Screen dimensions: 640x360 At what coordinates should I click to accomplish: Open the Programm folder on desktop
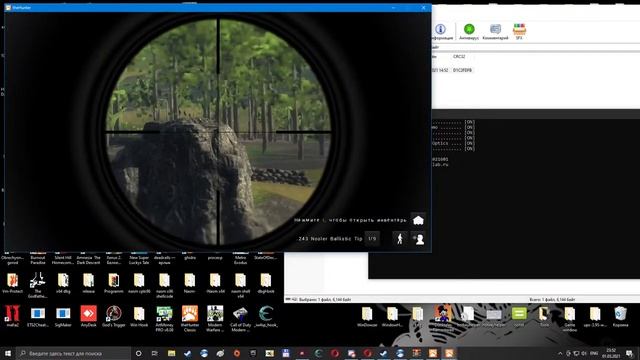tap(113, 283)
